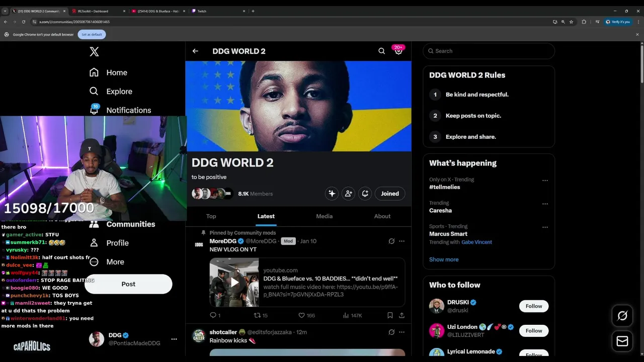Screen dimensions: 644x362
Task: Open Profile in the sidebar
Action: (x=109, y=243)
